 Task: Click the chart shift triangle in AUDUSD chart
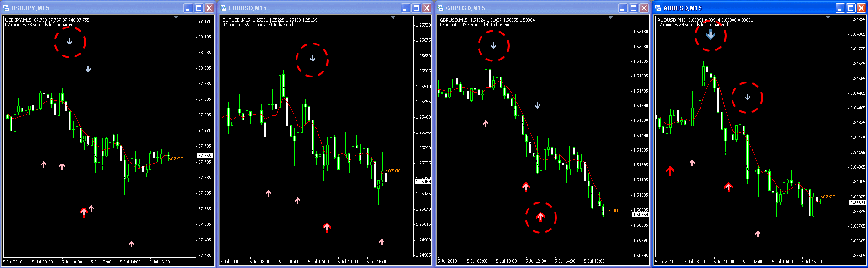click(x=828, y=17)
